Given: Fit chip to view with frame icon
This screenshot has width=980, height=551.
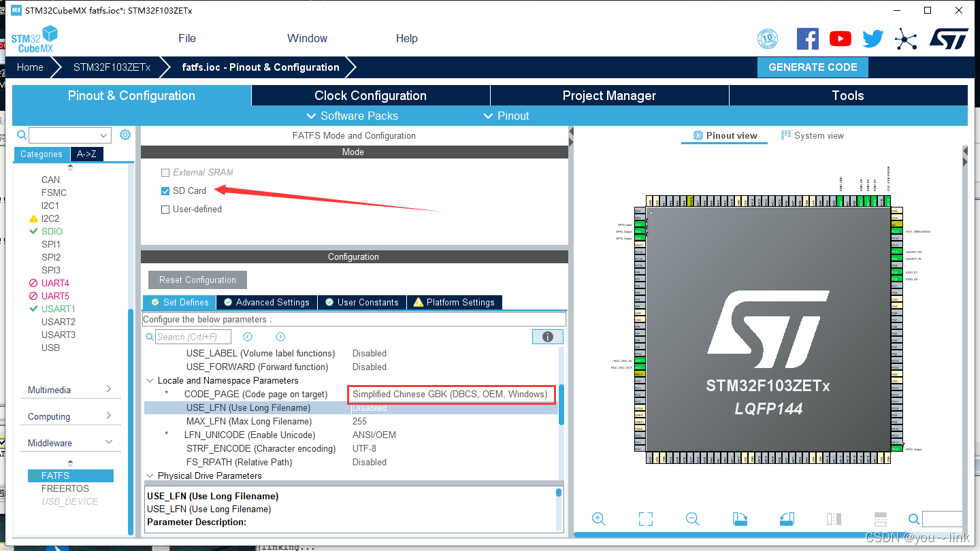Looking at the screenshot, I should [646, 519].
